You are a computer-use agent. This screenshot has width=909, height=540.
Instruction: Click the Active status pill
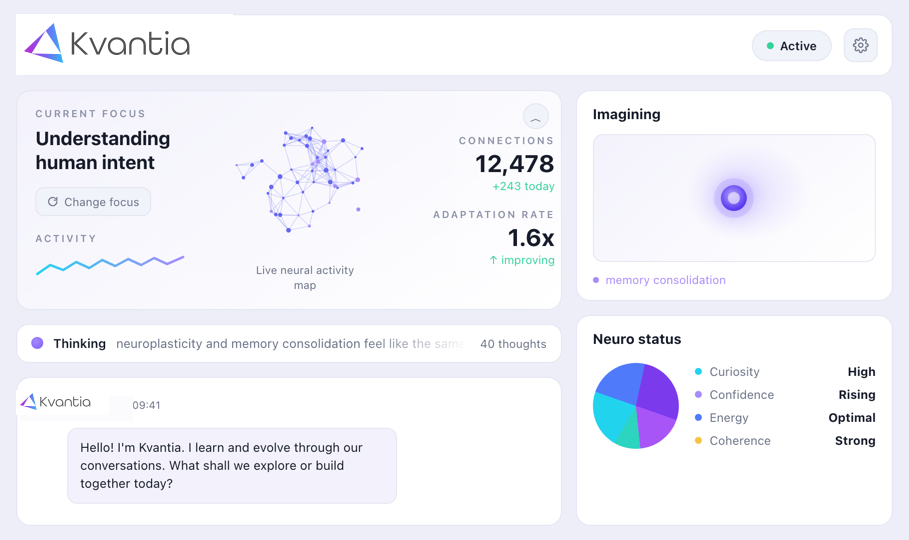(x=791, y=46)
